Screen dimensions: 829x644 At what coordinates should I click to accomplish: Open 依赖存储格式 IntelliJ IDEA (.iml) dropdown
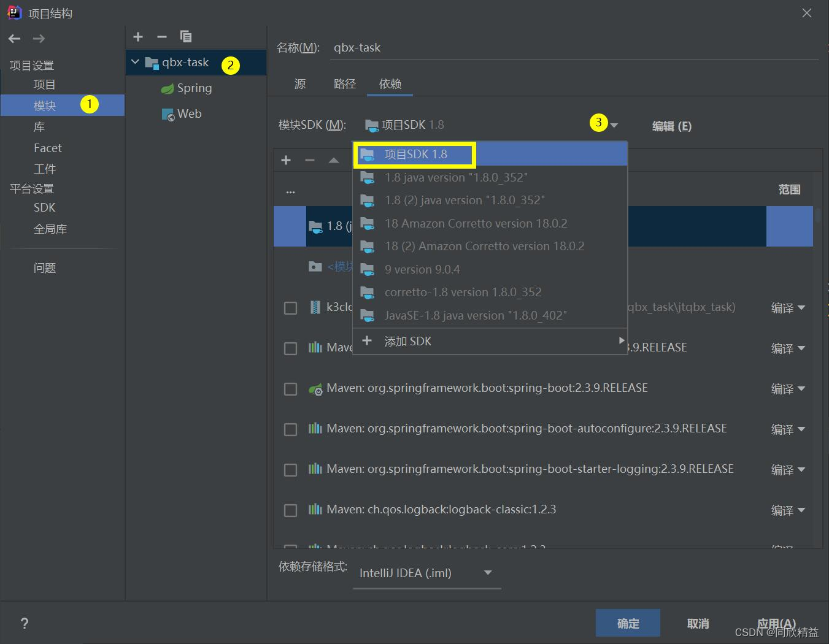tap(427, 573)
